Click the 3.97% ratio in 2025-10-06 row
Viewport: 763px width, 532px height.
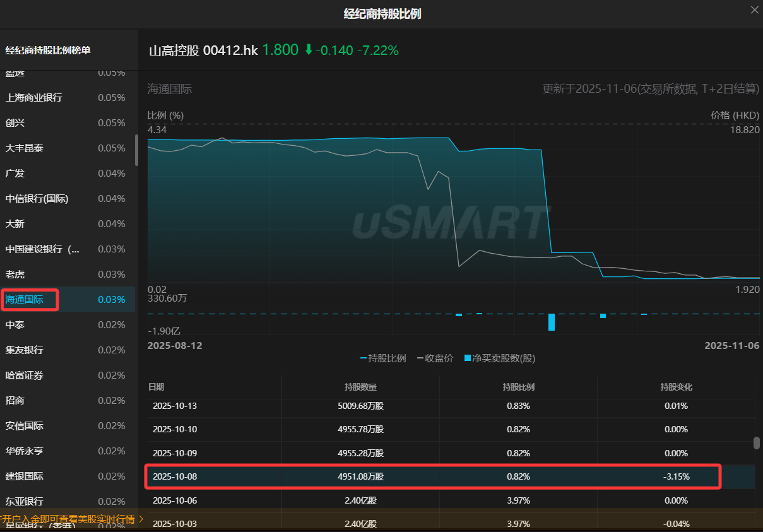(x=518, y=500)
